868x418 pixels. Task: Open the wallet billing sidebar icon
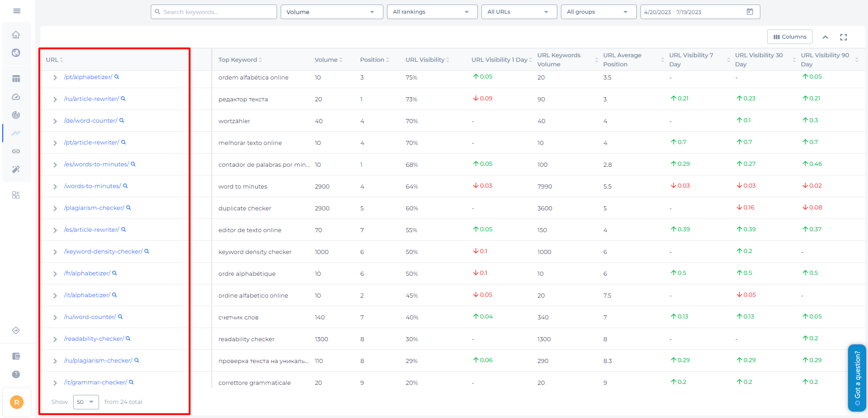pyautogui.click(x=16, y=356)
